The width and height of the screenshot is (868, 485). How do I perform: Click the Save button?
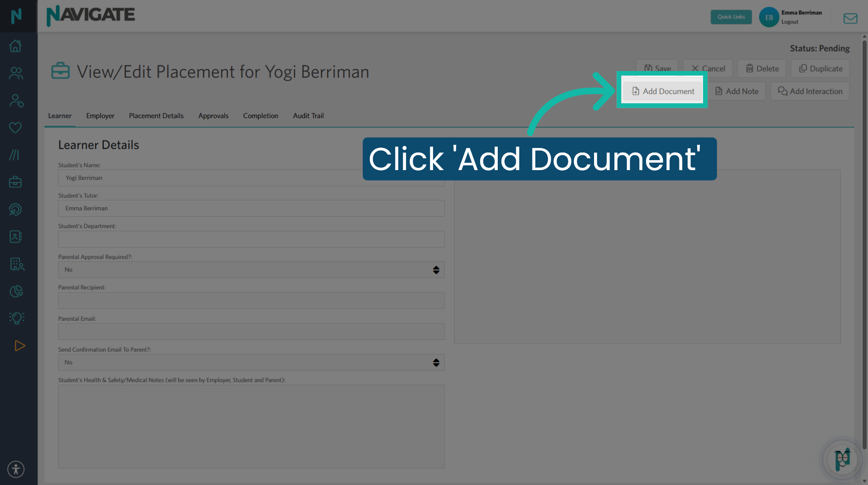point(657,68)
